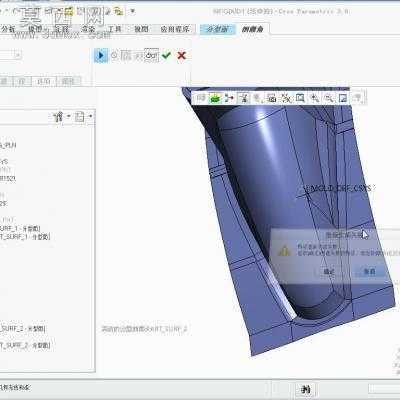
Task: Select the SURF_1 分型面 tree item
Action: click(20, 228)
